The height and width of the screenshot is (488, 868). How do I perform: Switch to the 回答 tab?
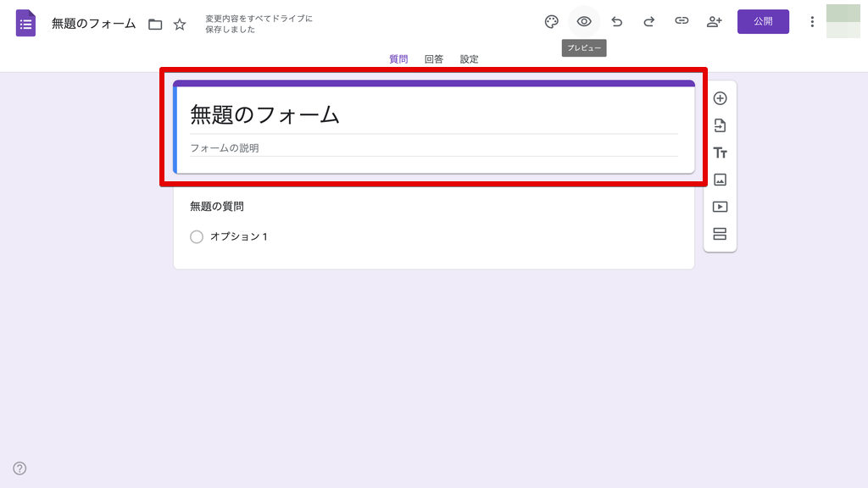pyautogui.click(x=434, y=59)
